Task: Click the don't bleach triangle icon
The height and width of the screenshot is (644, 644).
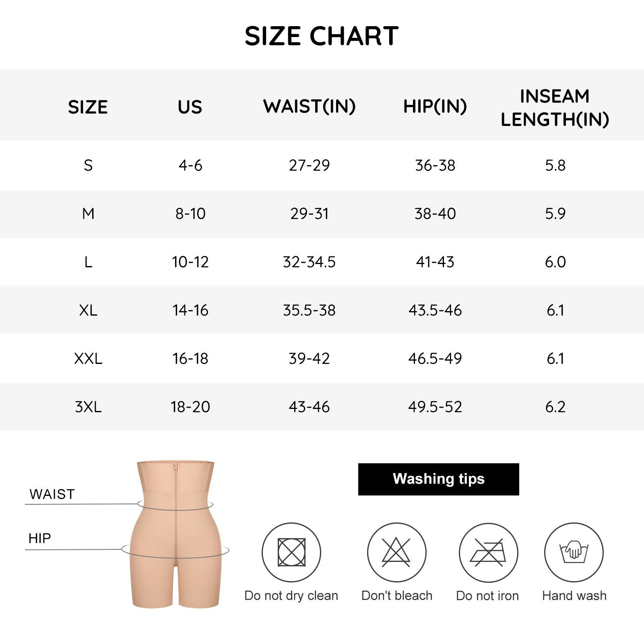Action: [x=396, y=552]
